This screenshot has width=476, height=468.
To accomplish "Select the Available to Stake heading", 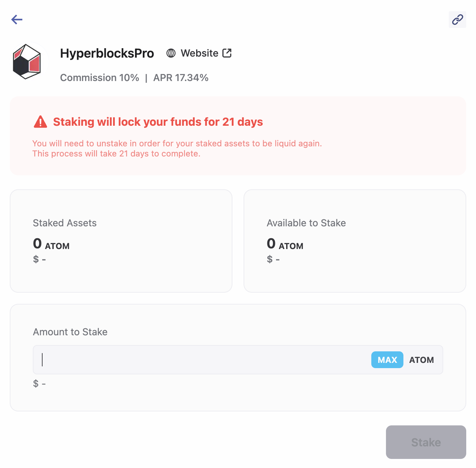I will coord(306,223).
